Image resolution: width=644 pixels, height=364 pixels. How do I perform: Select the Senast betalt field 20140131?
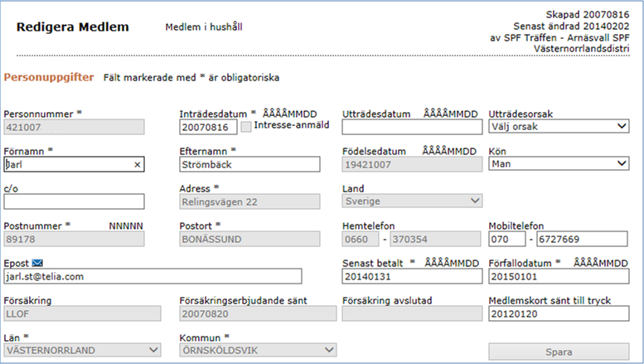(412, 276)
